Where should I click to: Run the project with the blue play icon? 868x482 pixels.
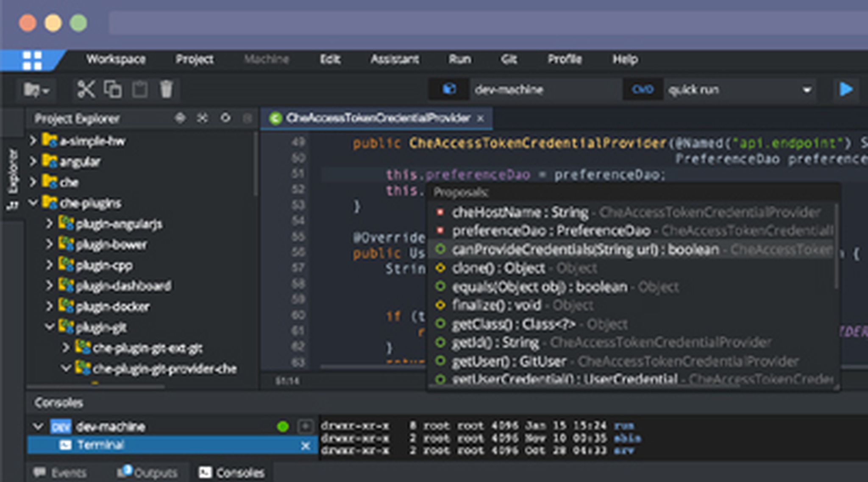tap(845, 89)
